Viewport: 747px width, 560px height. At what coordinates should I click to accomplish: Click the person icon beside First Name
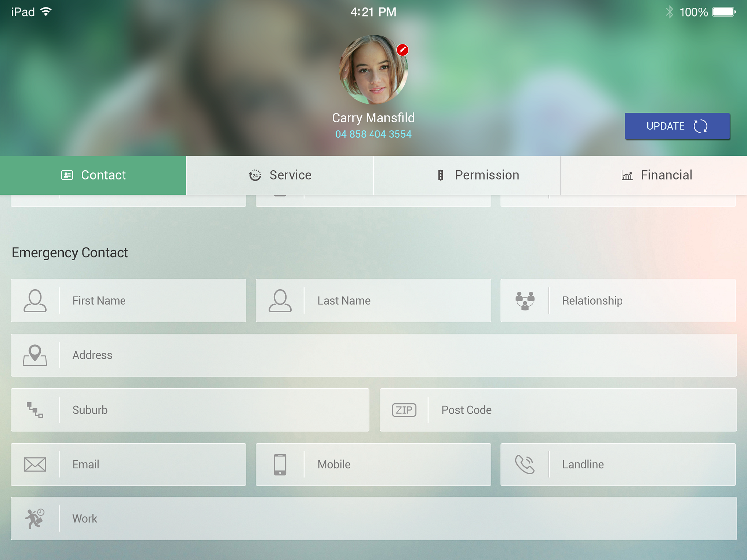pos(35,301)
